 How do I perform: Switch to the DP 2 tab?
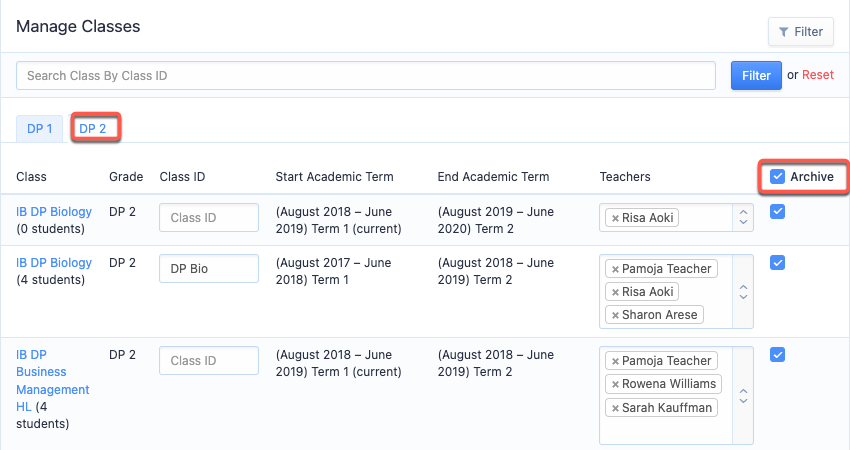pyautogui.click(x=93, y=129)
